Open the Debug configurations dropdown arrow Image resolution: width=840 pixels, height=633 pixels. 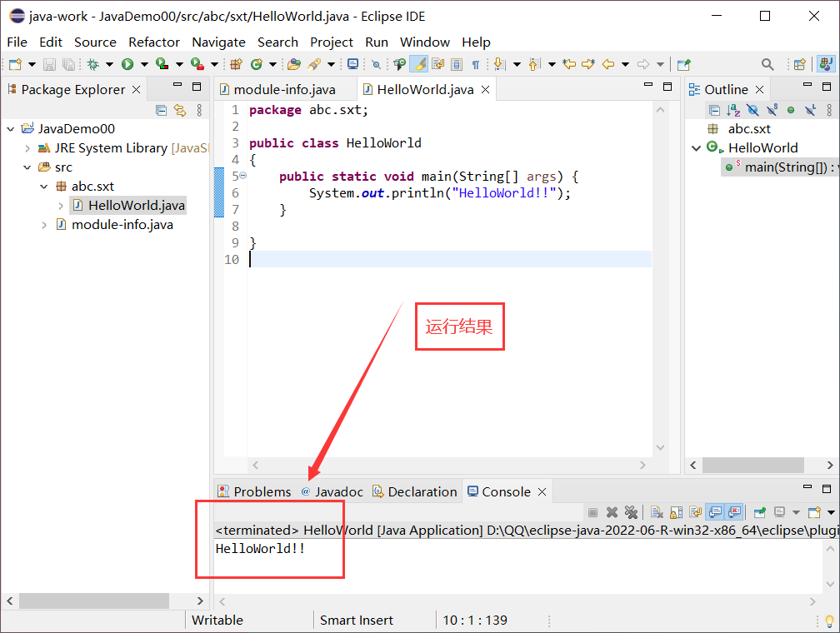(x=109, y=65)
